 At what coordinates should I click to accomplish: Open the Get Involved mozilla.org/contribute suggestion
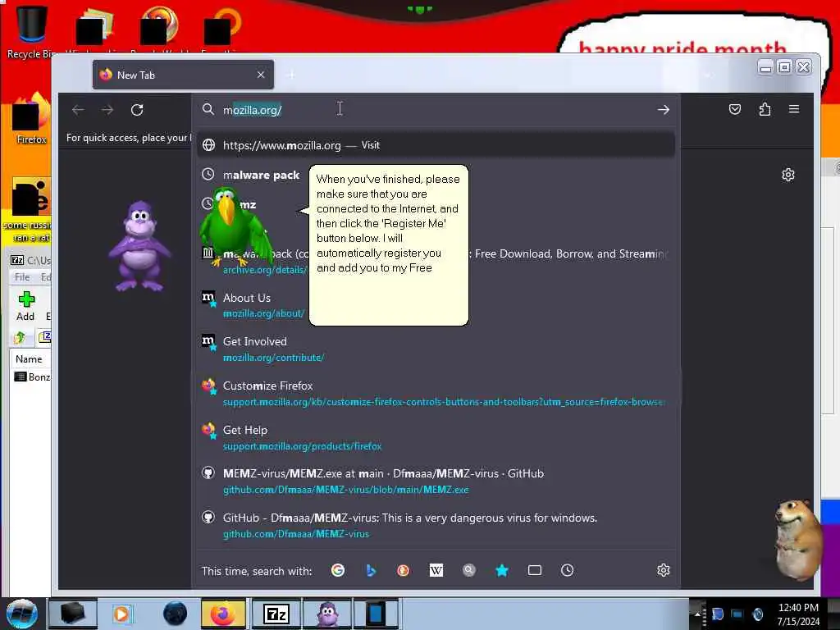(x=436, y=349)
